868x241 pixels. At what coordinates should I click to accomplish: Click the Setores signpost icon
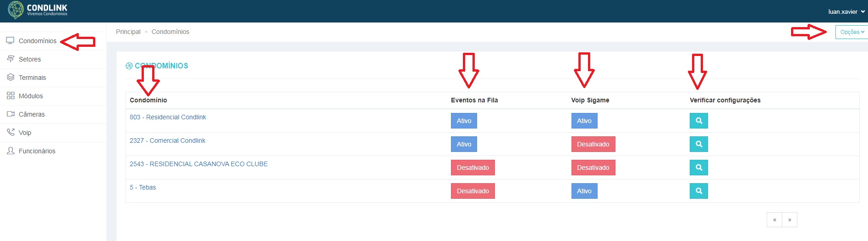pos(11,59)
